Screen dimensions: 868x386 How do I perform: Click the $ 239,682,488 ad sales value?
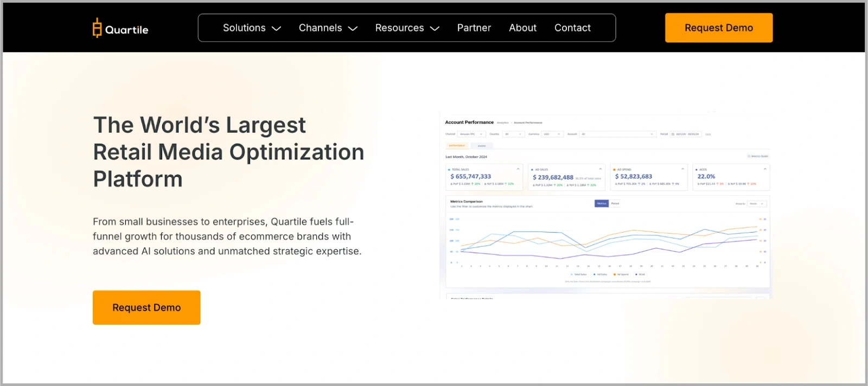[x=553, y=177]
